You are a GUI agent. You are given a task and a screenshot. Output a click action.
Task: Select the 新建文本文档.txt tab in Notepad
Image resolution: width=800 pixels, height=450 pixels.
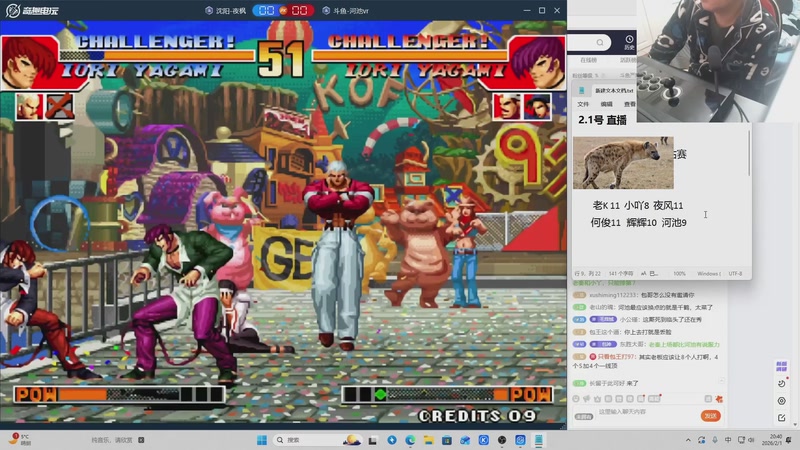(614, 91)
